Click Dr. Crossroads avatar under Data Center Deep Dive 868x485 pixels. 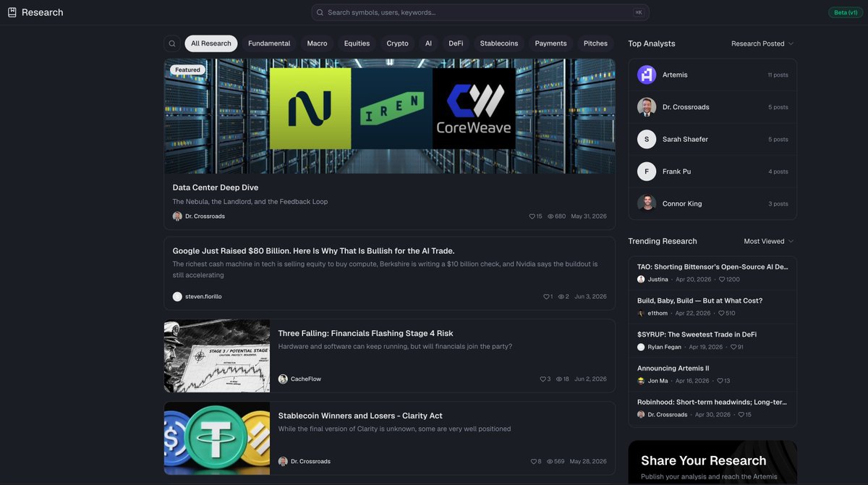[177, 216]
